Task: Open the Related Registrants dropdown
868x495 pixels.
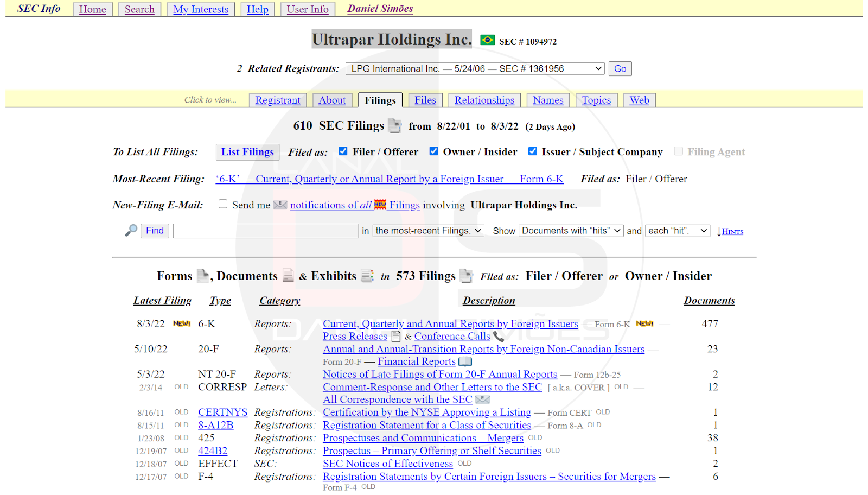Action: 475,68
